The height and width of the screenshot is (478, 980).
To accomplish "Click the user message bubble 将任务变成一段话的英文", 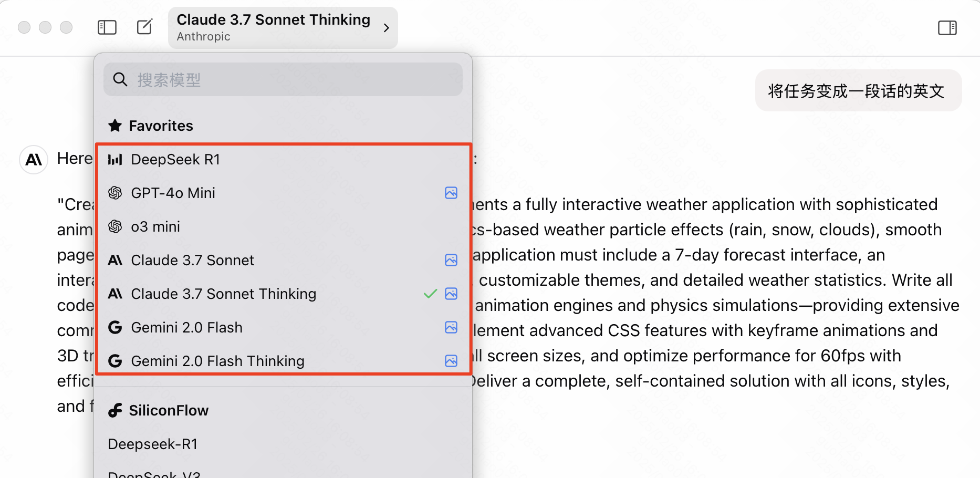I will [858, 91].
